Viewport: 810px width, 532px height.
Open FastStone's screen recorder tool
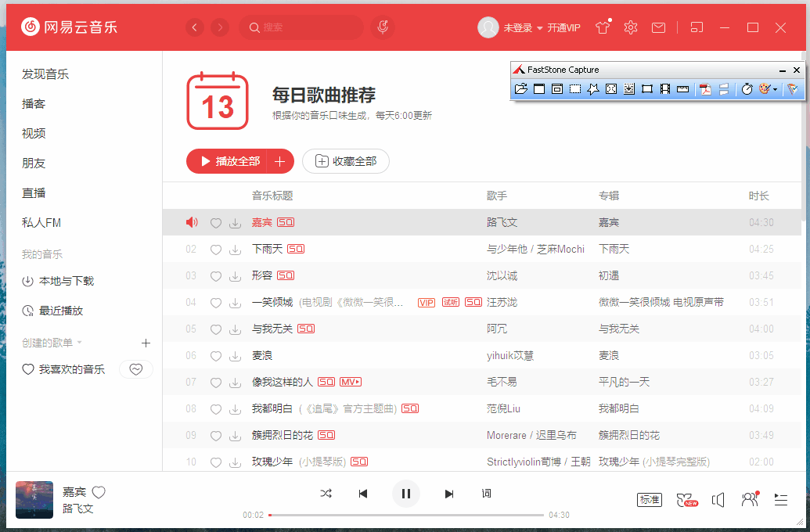pyautogui.click(x=664, y=88)
